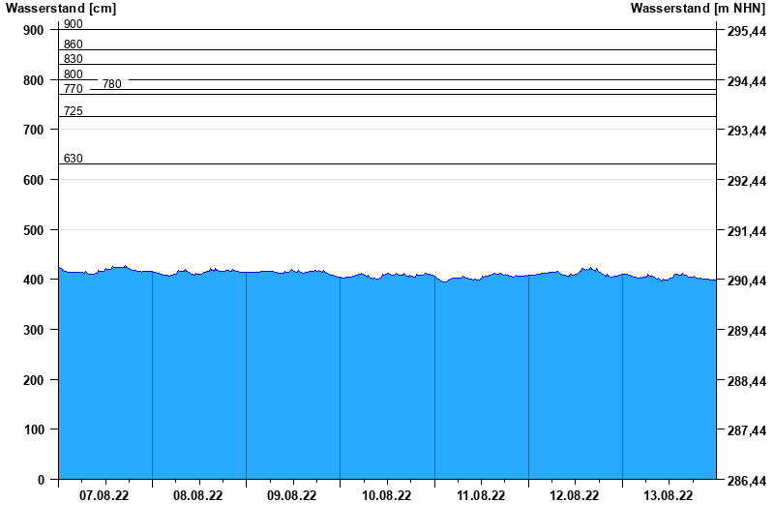This screenshot has width=774, height=532.
Task: Pick the 10.08.22 date on the x-axis
Action: [386, 496]
